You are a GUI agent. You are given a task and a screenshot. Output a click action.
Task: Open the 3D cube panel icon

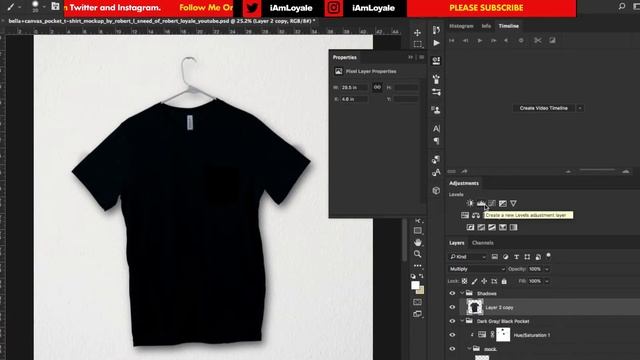436,191
